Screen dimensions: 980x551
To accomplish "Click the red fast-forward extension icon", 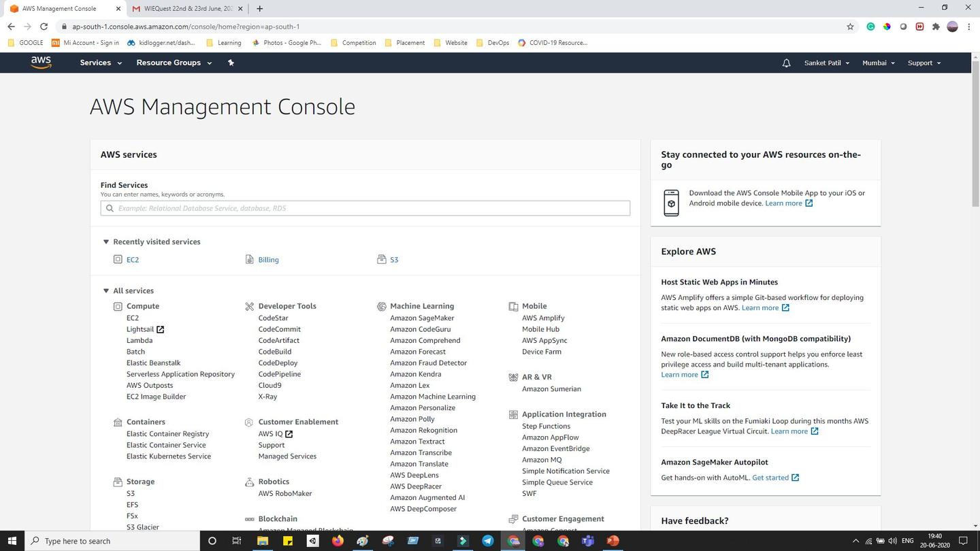I will [x=919, y=27].
